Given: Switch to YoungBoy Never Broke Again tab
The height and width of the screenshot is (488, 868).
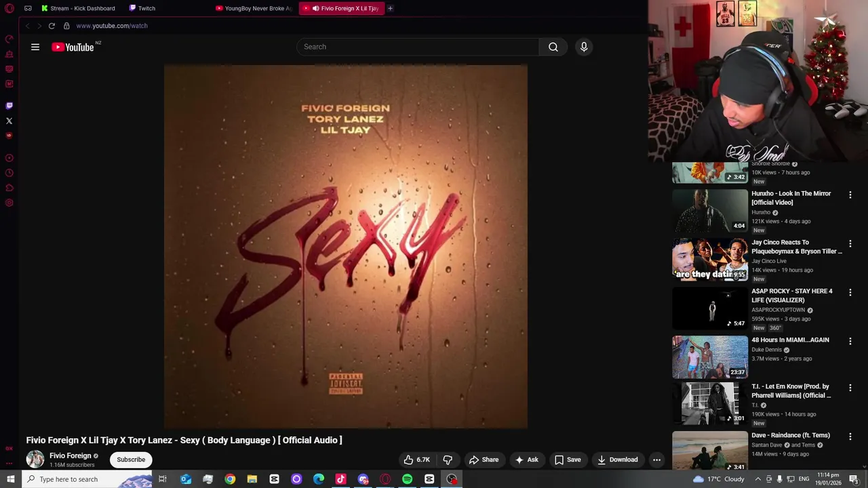Looking at the screenshot, I should 254,8.
